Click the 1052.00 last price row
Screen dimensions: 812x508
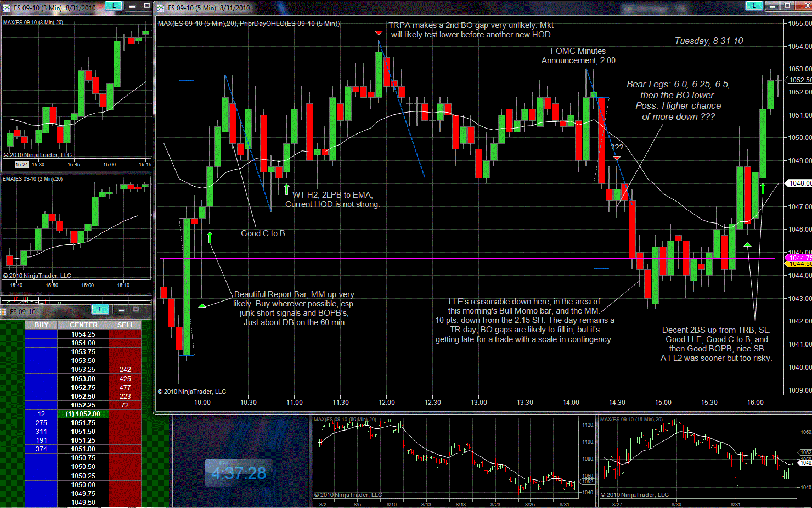83,414
